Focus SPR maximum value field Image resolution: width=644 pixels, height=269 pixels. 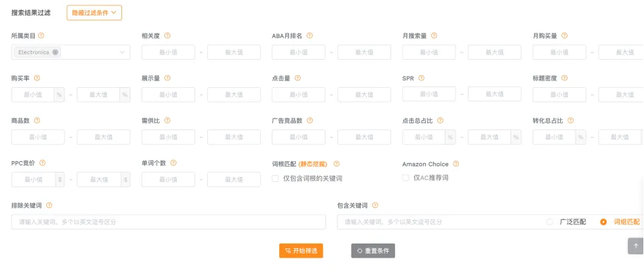click(x=494, y=94)
